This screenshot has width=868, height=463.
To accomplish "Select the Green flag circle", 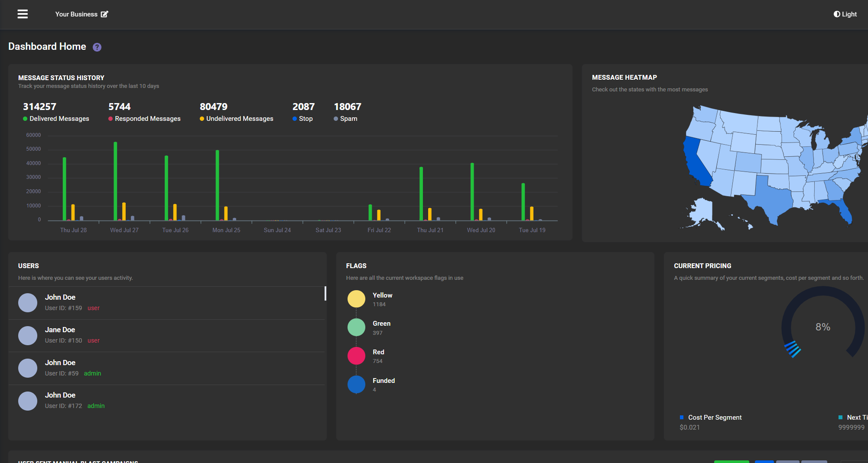I will point(356,327).
